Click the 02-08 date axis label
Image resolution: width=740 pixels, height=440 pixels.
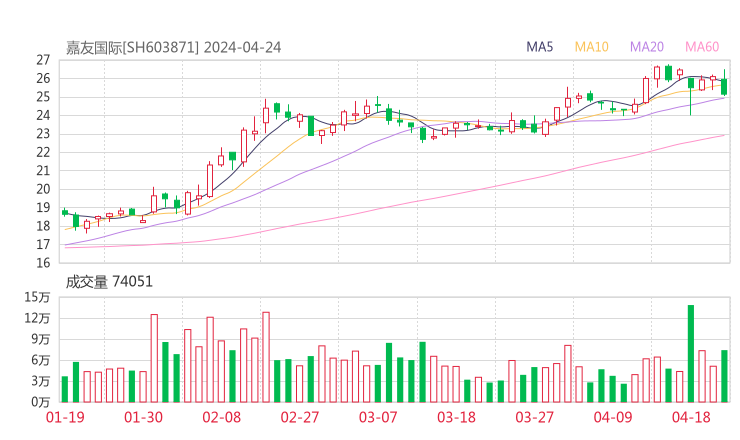tap(222, 417)
